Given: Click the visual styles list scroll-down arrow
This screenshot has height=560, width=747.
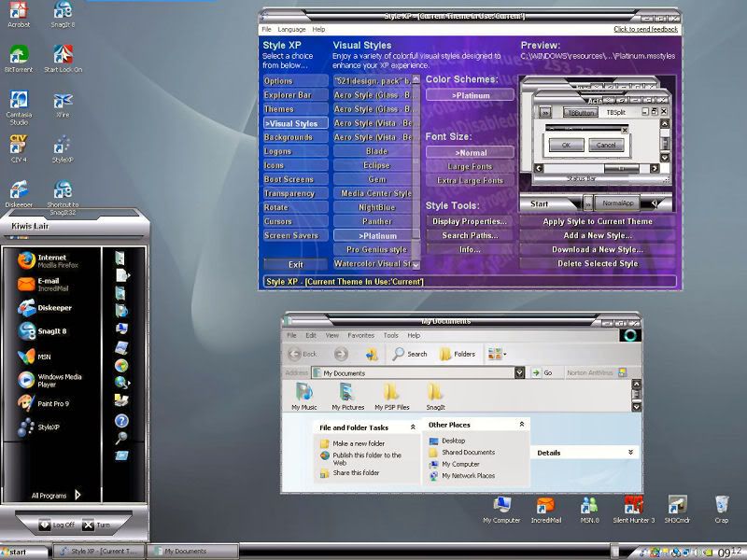Looking at the screenshot, I should (416, 264).
